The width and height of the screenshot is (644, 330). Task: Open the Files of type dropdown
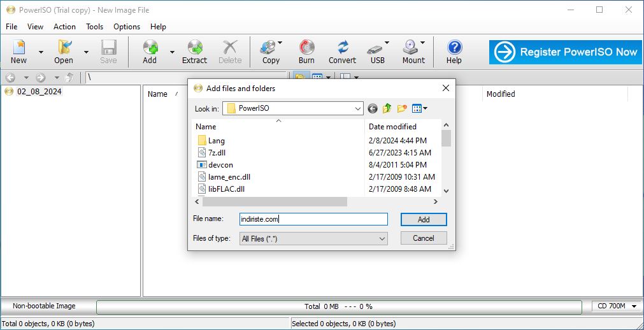point(313,238)
